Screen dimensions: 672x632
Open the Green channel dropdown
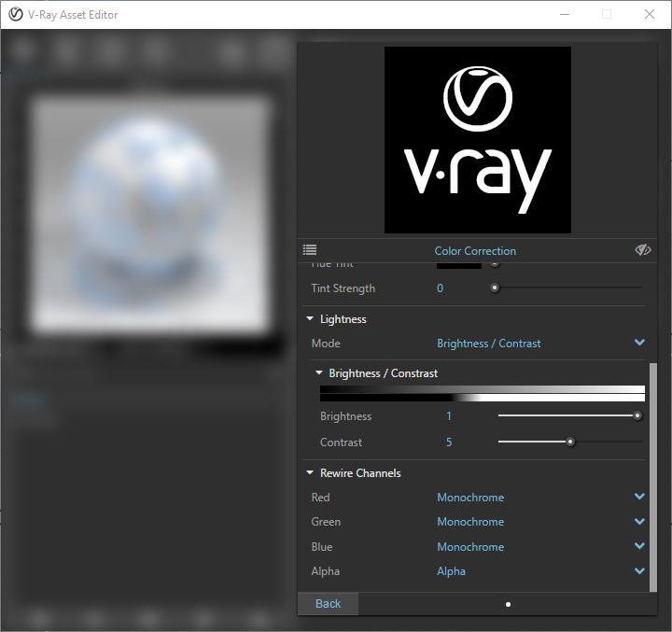[540, 522]
